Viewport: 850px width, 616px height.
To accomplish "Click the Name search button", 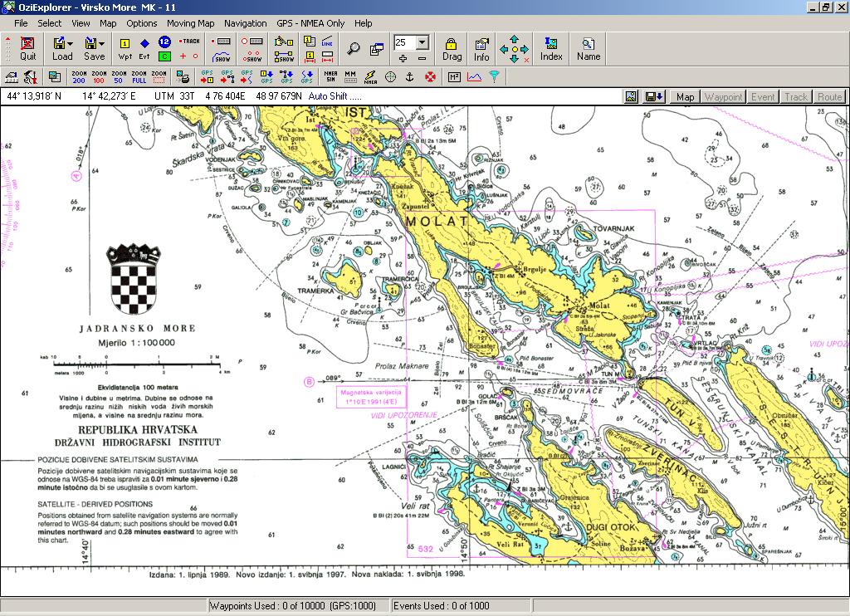I will 589,49.
